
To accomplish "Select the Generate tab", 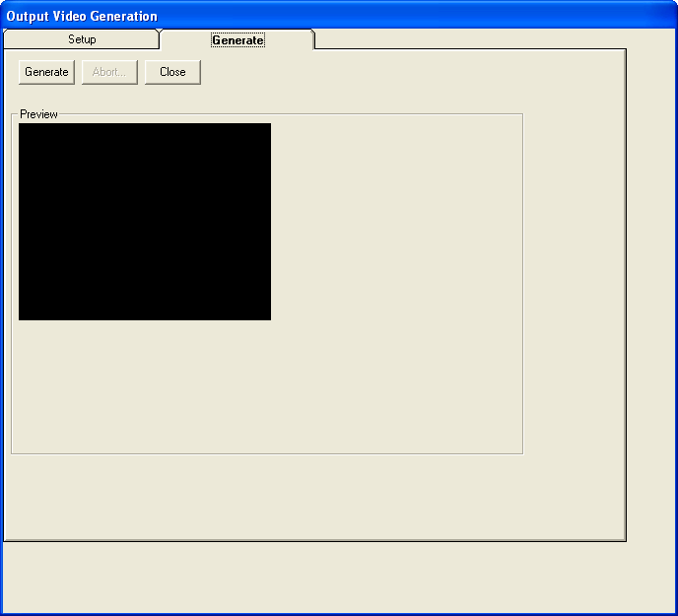I will click(237, 40).
